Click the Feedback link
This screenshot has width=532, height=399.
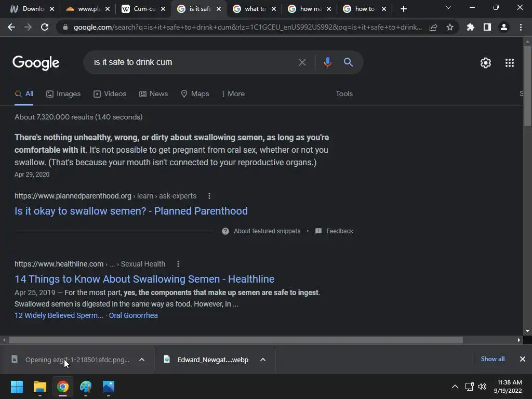[335, 231]
